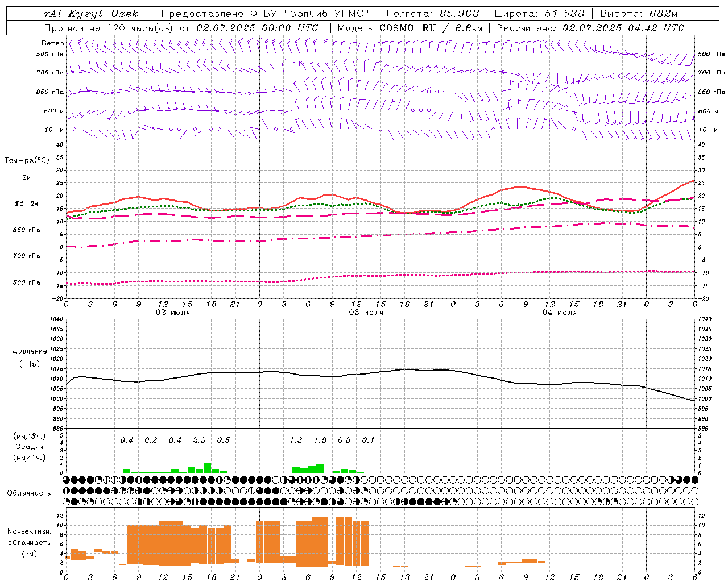Viewport: 728px width, 582px height.
Task: Click the Td 2м legend entry
Action: pyautogui.click(x=26, y=203)
